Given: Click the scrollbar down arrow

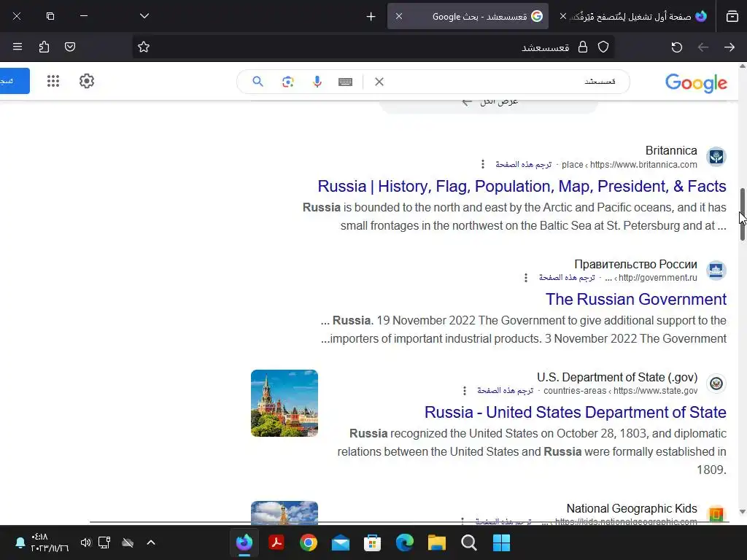Looking at the screenshot, I should (x=742, y=512).
